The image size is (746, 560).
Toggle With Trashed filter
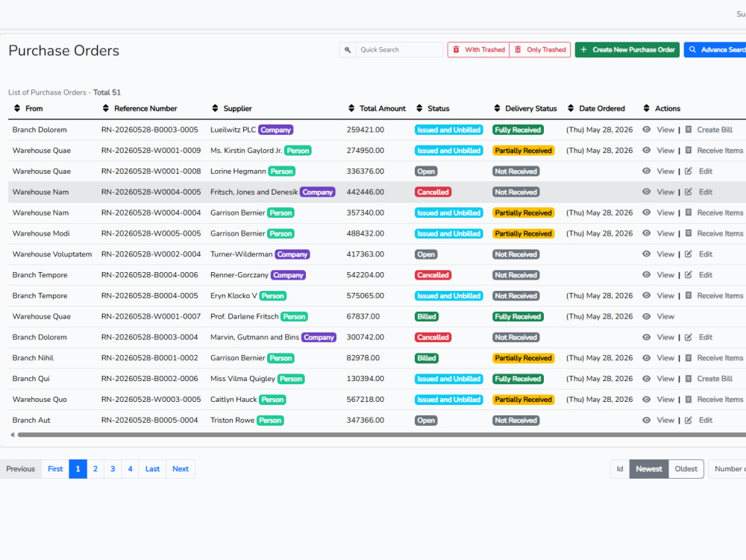pyautogui.click(x=479, y=50)
